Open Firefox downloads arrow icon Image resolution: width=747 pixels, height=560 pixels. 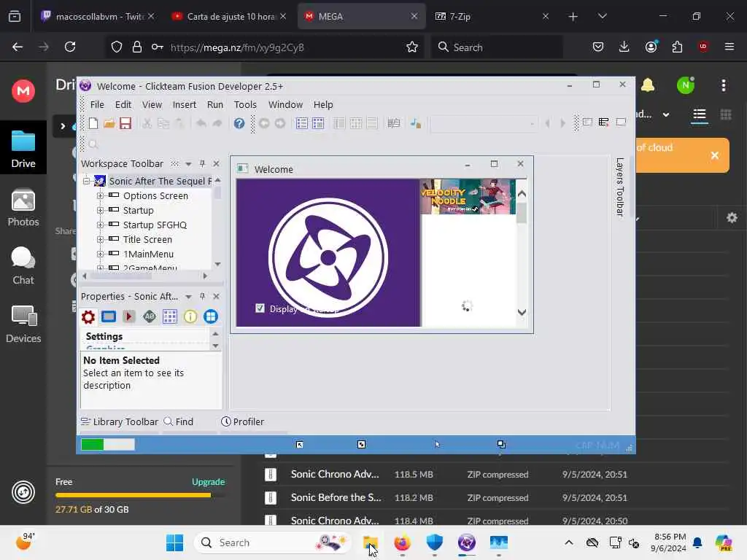tap(624, 47)
